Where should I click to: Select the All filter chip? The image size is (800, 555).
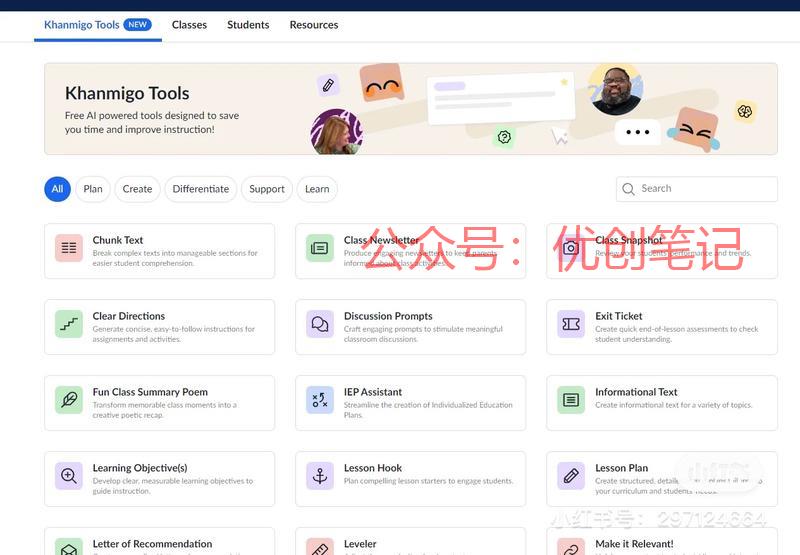[58, 189]
